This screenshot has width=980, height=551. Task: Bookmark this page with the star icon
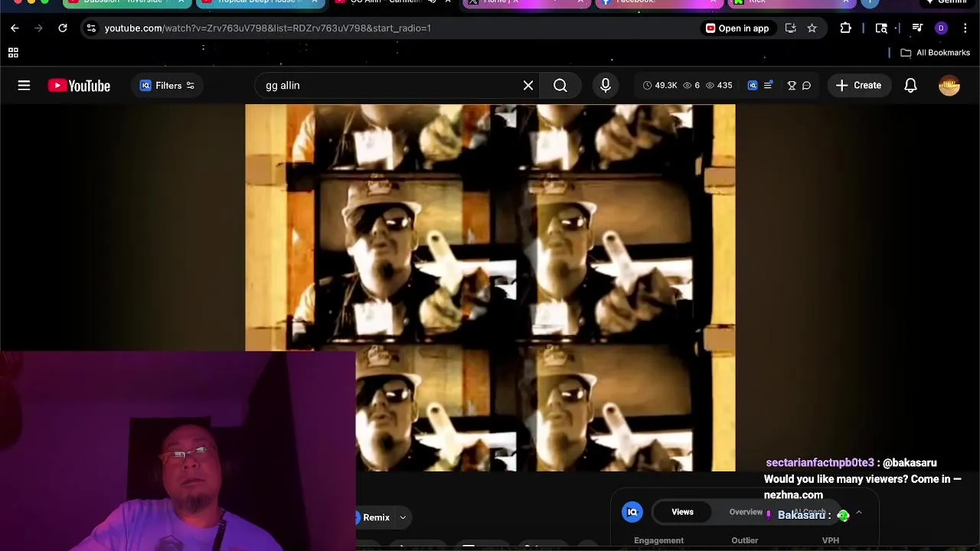[x=812, y=28]
